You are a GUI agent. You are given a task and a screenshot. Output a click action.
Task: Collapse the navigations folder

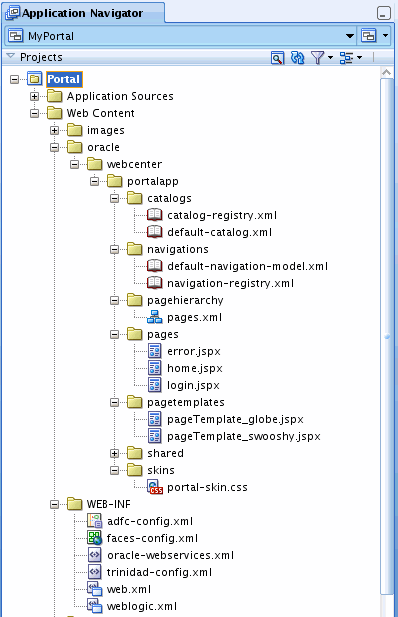tap(115, 249)
